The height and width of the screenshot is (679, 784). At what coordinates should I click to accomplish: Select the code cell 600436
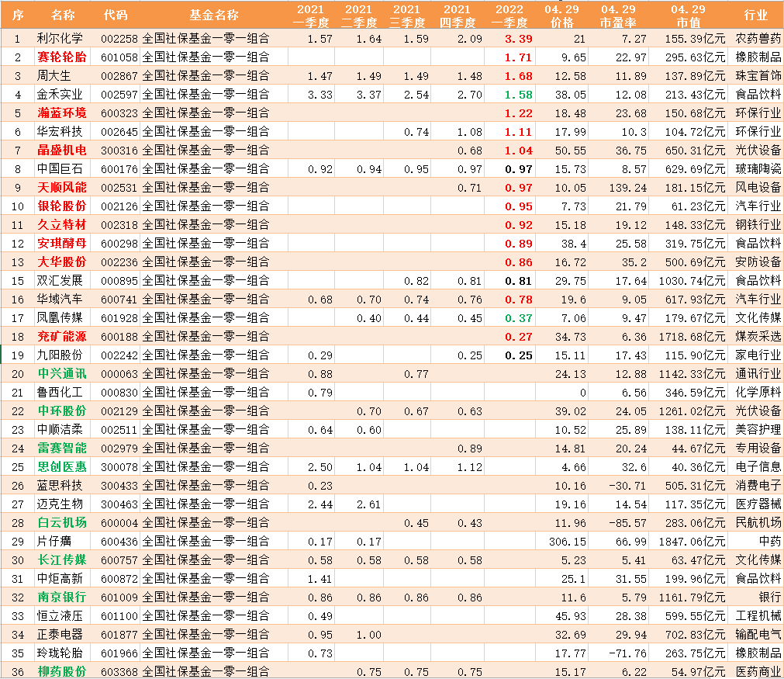119,542
